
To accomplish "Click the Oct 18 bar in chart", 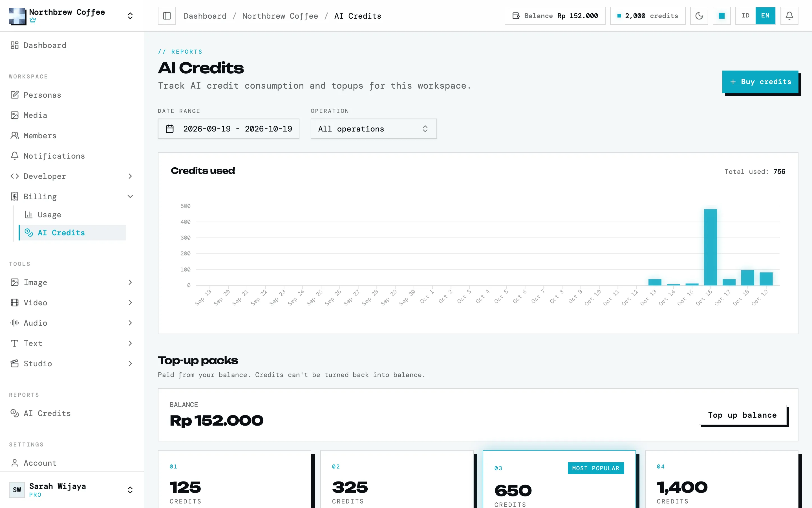I will pyautogui.click(x=748, y=278).
